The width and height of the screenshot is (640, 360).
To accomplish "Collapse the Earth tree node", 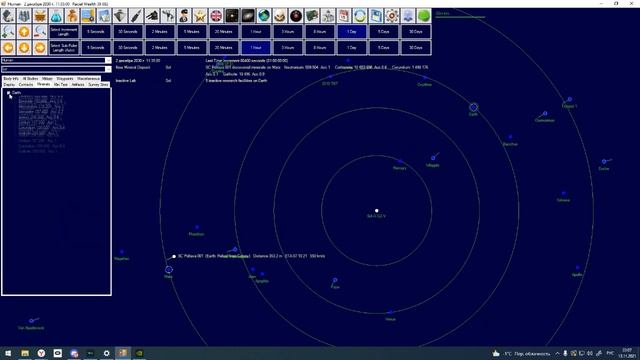I will click(9, 93).
